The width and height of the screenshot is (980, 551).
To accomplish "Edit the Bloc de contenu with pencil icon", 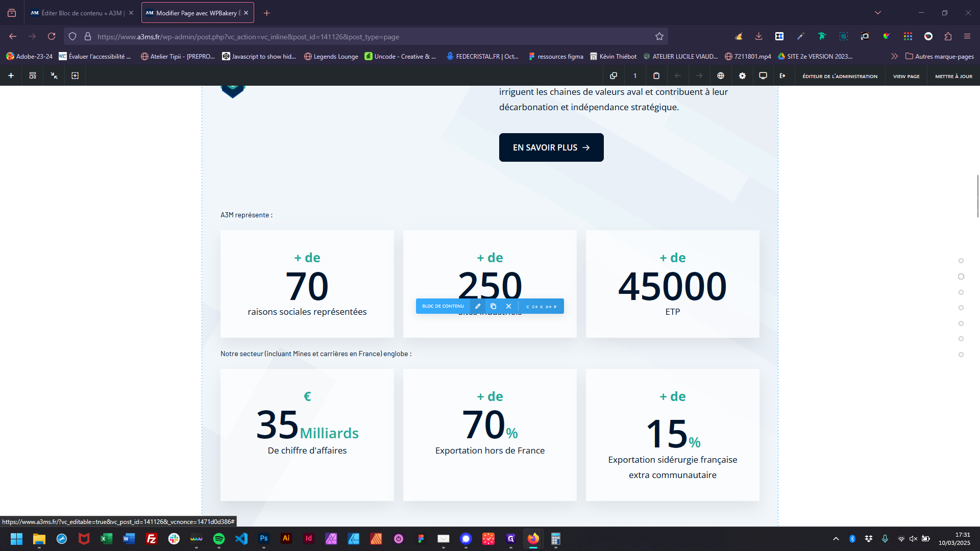I will click(478, 306).
